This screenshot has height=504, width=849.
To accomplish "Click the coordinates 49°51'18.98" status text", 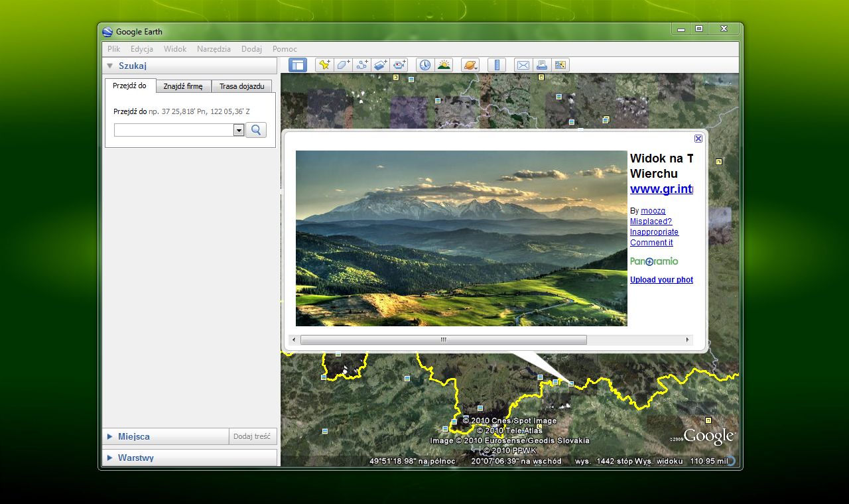I will tap(413, 461).
